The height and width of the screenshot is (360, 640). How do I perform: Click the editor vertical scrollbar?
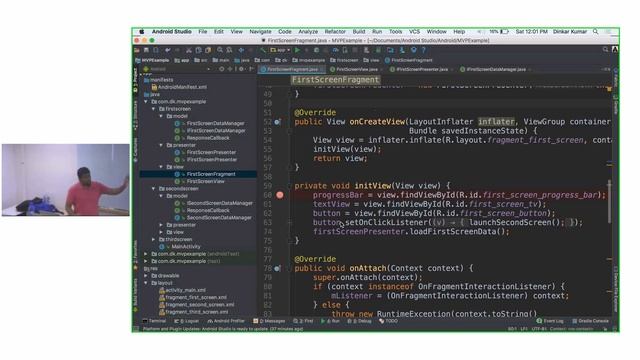tap(609, 202)
